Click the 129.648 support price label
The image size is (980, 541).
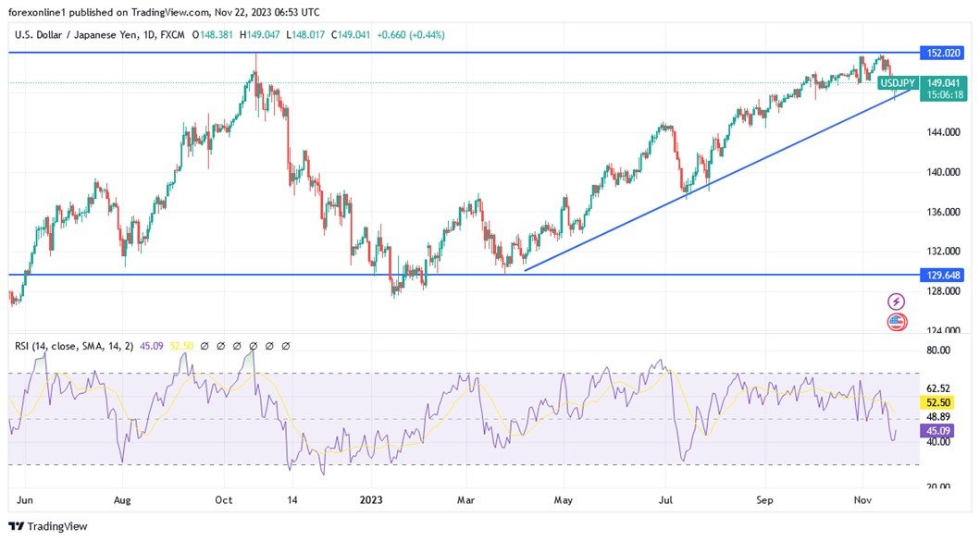click(x=943, y=273)
